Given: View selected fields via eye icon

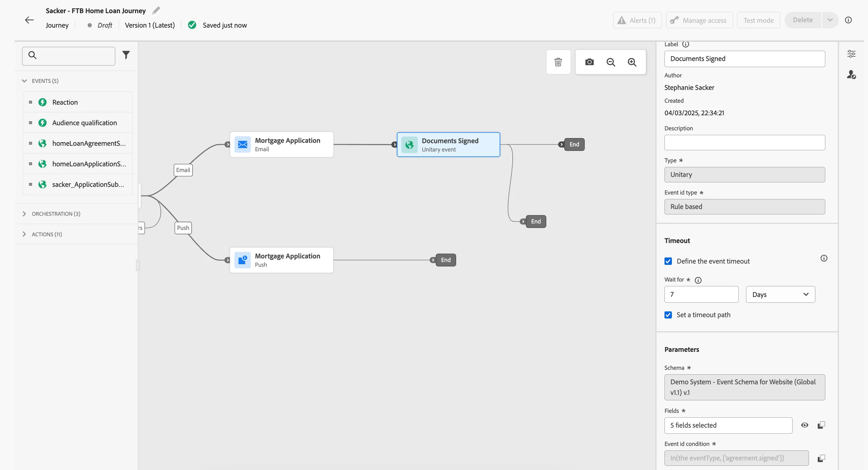Looking at the screenshot, I should coord(804,425).
